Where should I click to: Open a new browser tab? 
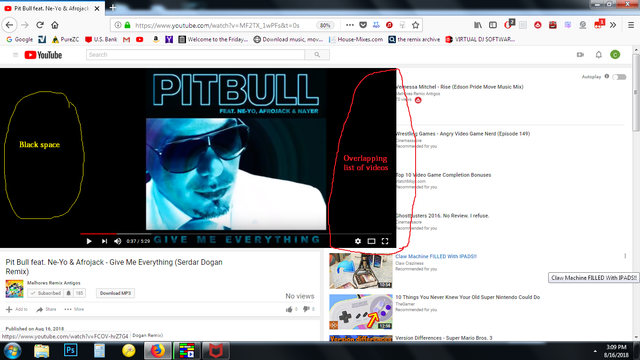pyautogui.click(x=113, y=8)
